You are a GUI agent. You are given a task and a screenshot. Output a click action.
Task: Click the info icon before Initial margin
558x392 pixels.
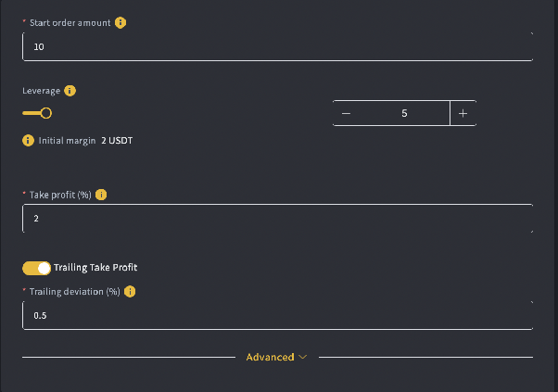[x=28, y=141]
